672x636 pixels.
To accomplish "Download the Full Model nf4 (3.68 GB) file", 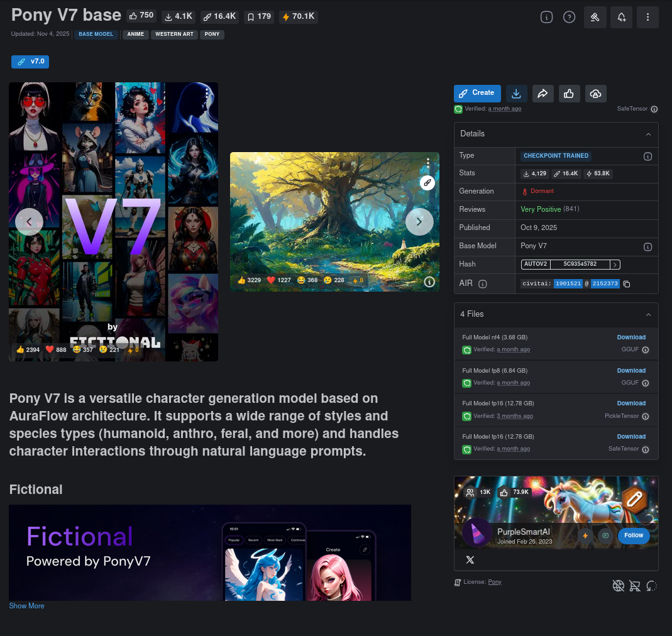I will [x=631, y=337].
